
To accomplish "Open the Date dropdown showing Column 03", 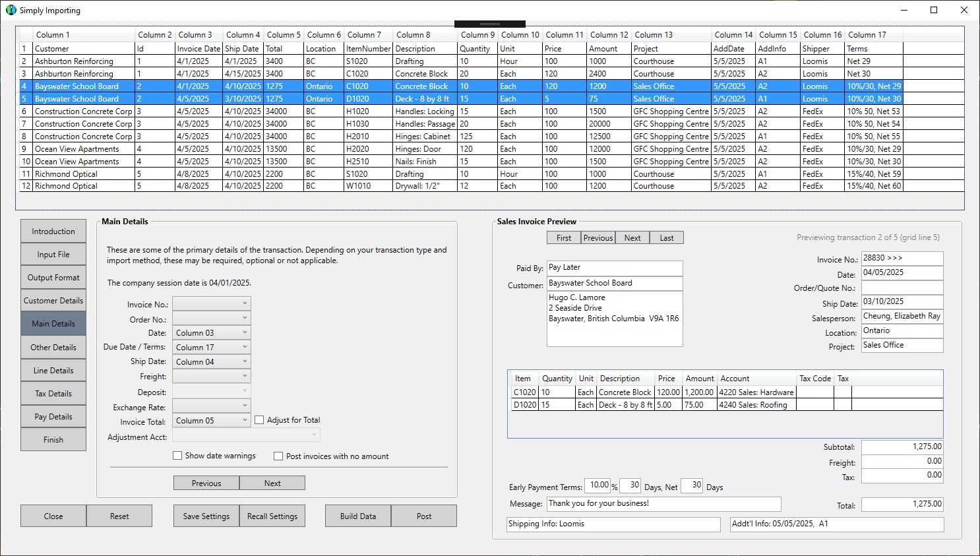I will coord(212,333).
